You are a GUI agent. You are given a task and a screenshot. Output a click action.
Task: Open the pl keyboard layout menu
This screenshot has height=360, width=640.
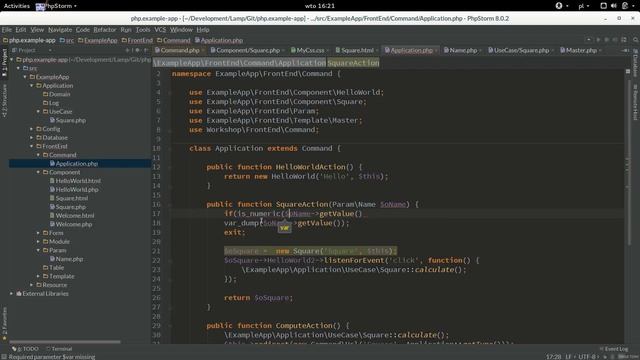pyautogui.click(x=584, y=6)
